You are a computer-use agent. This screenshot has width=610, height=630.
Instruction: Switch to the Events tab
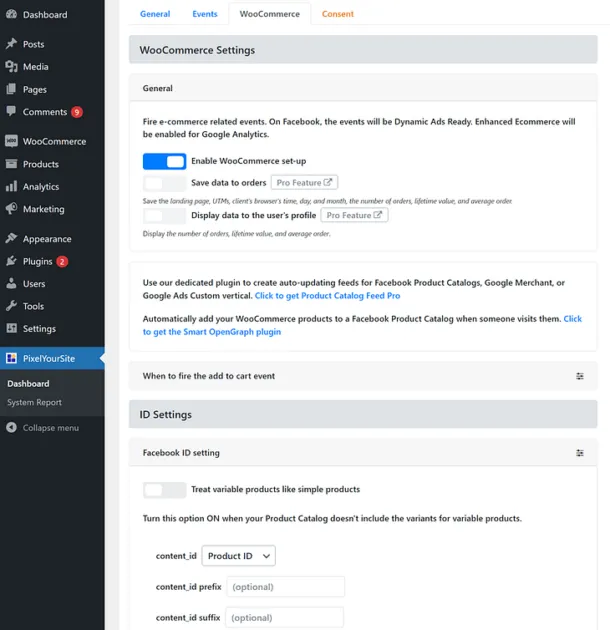[204, 14]
